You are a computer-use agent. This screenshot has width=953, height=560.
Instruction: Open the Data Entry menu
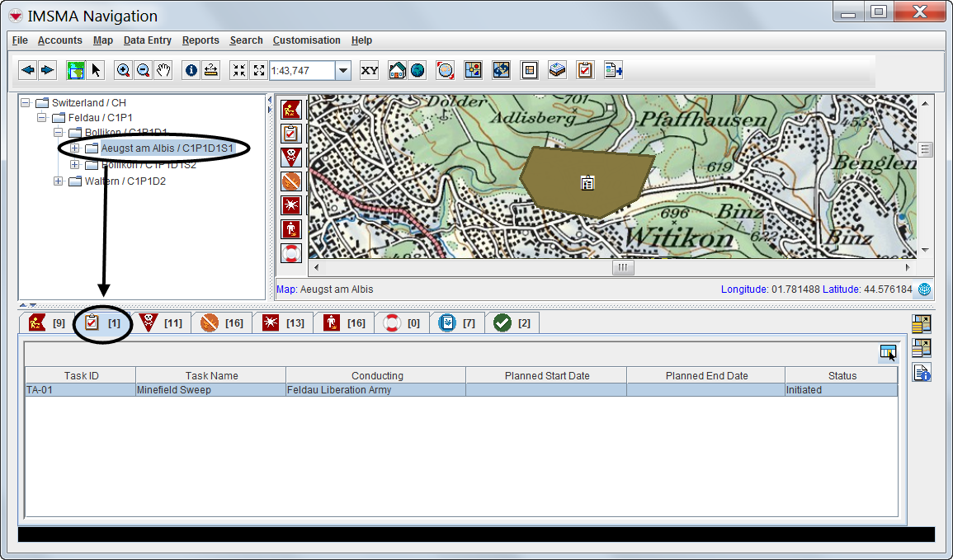(x=147, y=40)
